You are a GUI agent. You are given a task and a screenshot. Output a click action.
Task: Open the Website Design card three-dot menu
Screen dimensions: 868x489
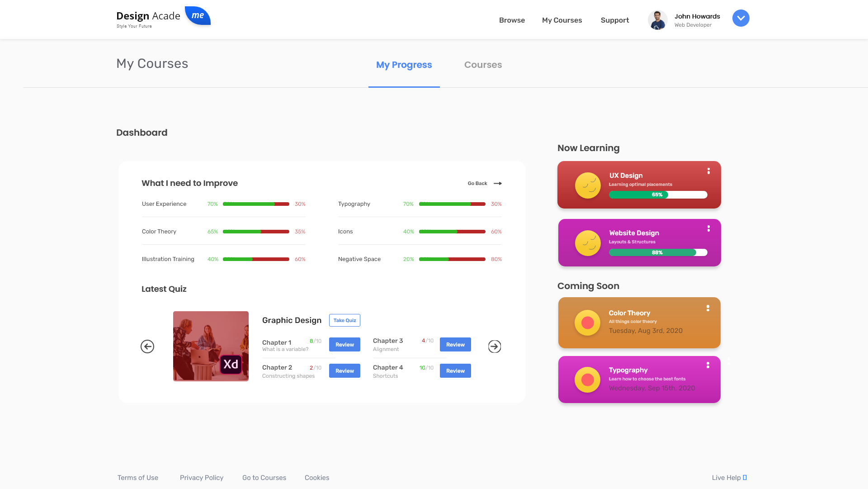(708, 228)
